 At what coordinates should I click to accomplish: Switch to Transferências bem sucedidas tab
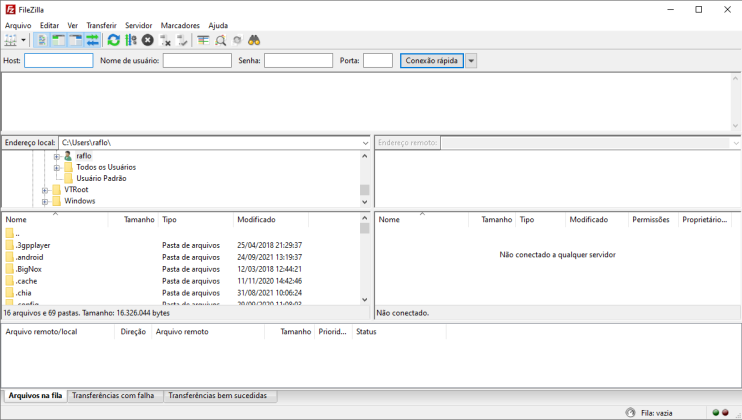[218, 396]
